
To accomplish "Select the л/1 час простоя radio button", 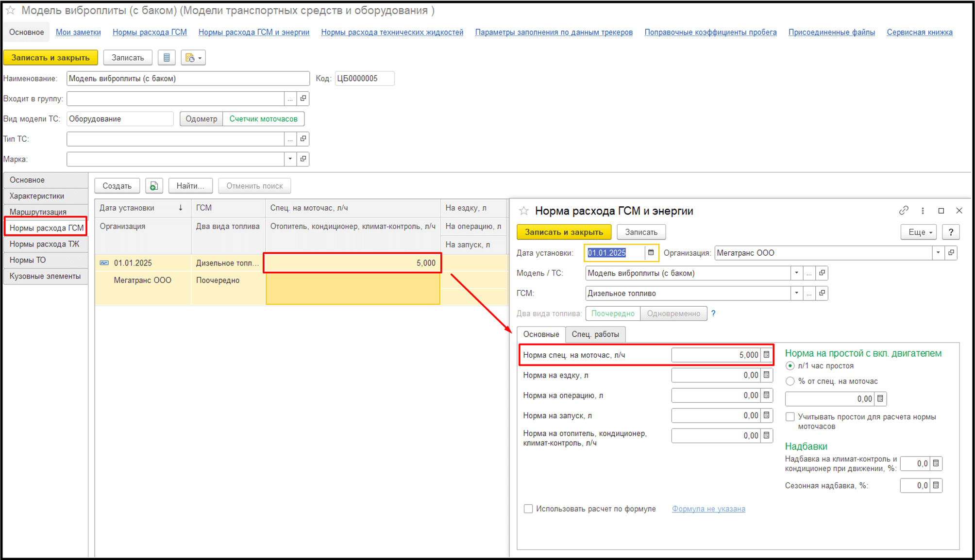I will 790,366.
